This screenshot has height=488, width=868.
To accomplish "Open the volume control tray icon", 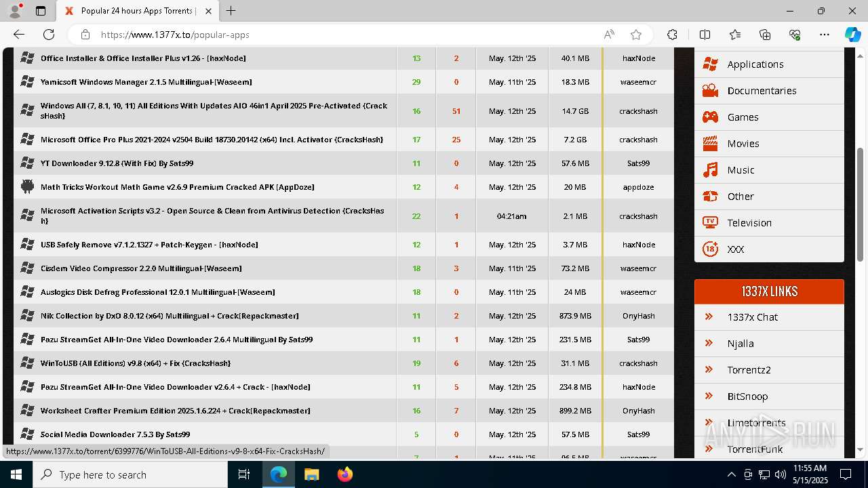I will [x=780, y=474].
